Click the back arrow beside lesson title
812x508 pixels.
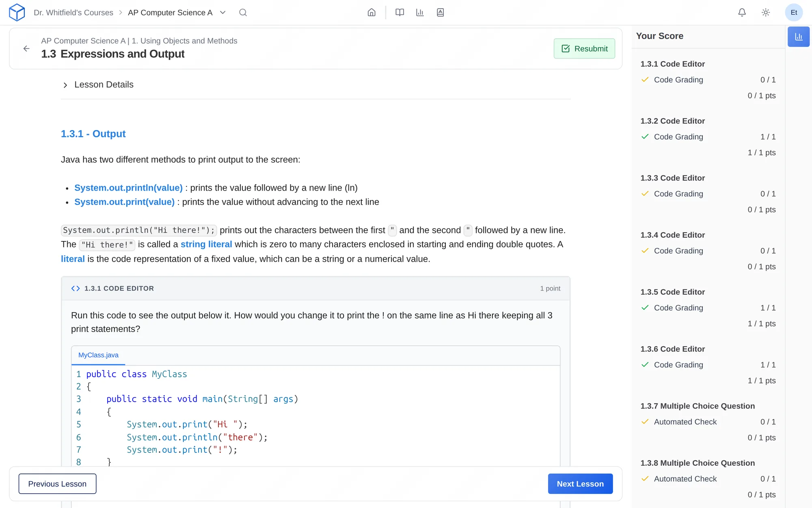26,49
